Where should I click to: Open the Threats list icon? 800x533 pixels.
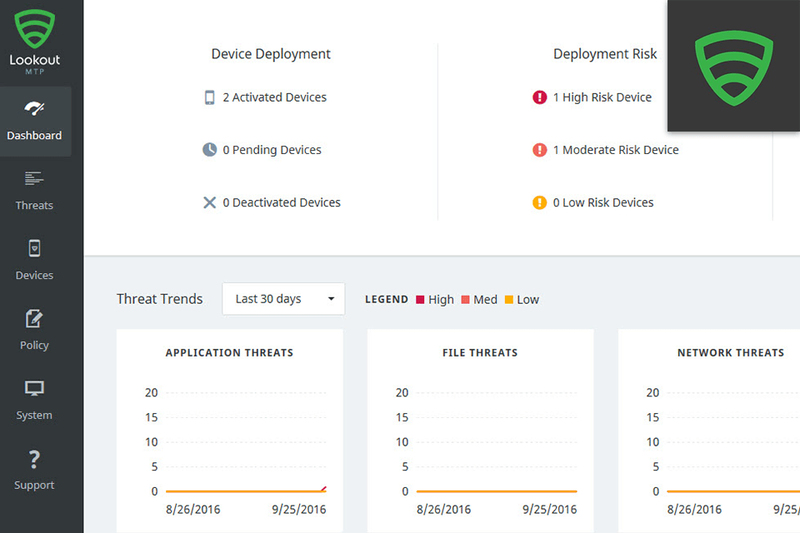click(34, 178)
